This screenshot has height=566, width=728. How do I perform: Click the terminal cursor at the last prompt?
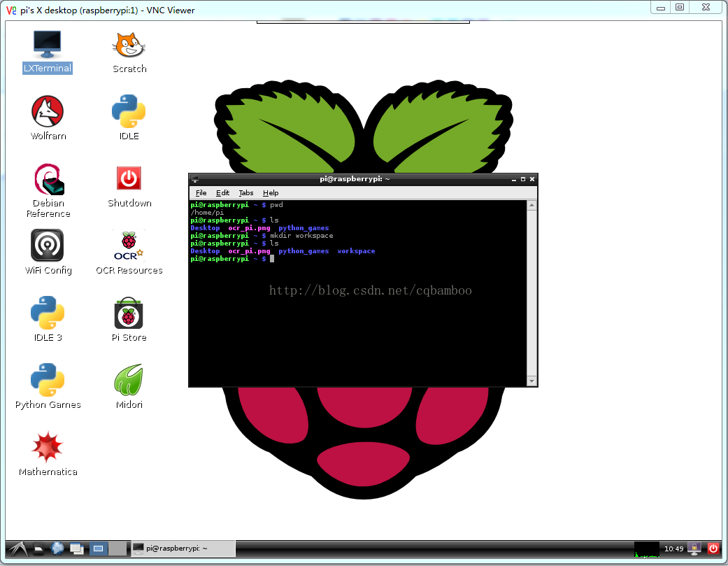(272, 259)
